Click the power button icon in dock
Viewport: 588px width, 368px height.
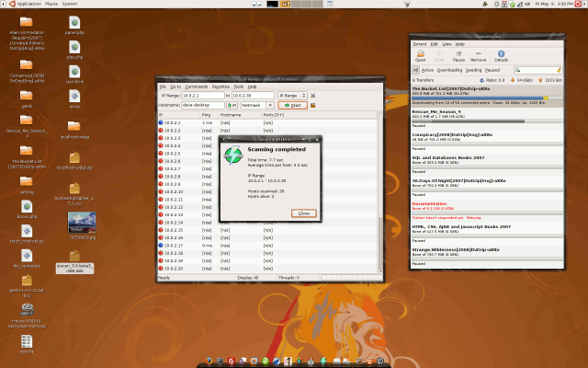pos(380,362)
